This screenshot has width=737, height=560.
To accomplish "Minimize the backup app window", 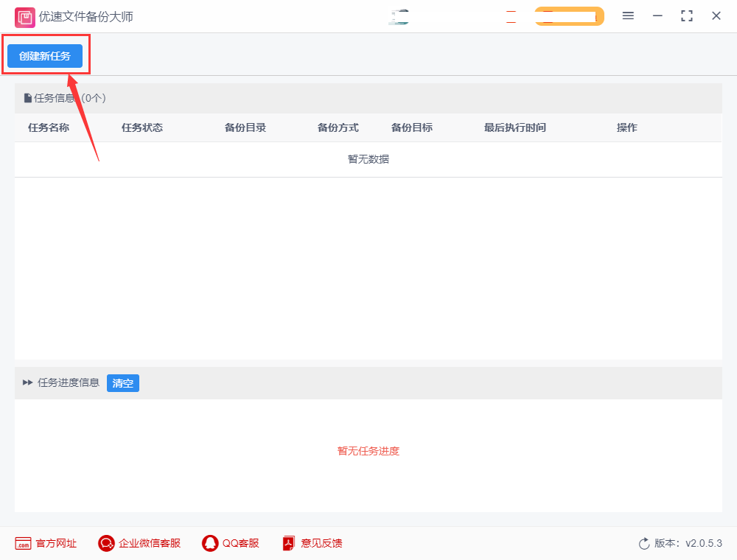I will click(657, 16).
